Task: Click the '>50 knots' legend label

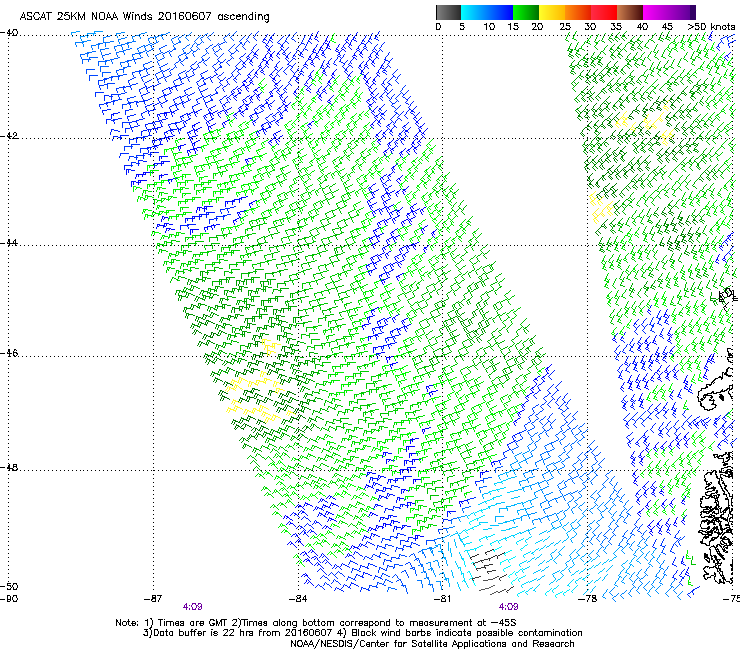Action: coord(711,27)
